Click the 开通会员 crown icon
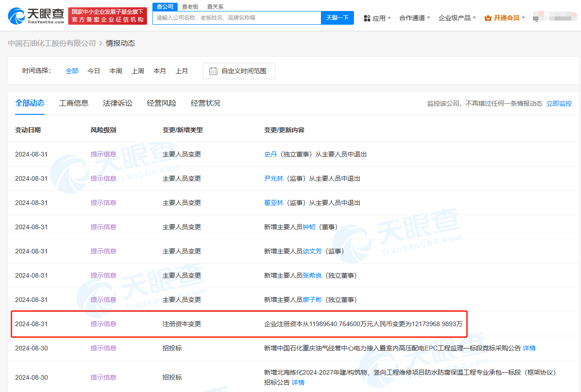 [x=488, y=18]
